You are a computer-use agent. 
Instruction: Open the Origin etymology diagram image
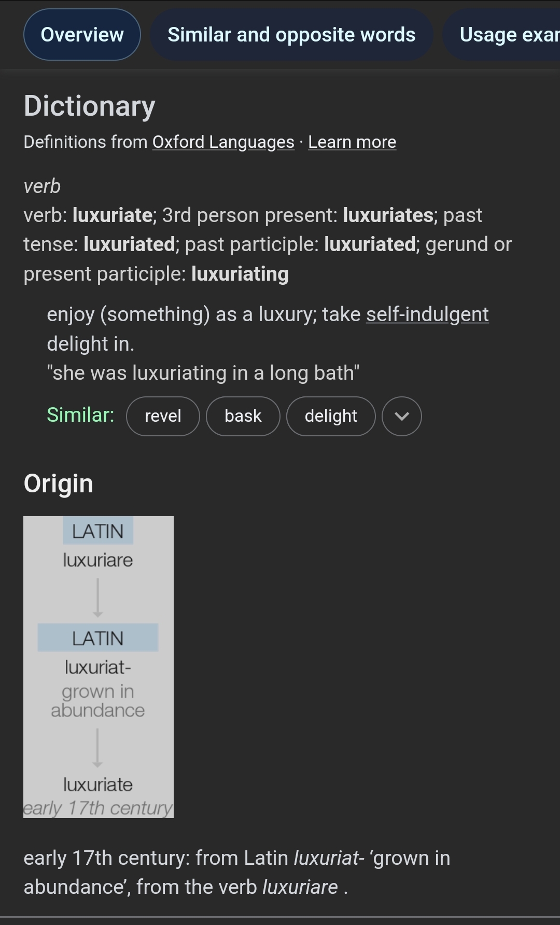click(99, 667)
